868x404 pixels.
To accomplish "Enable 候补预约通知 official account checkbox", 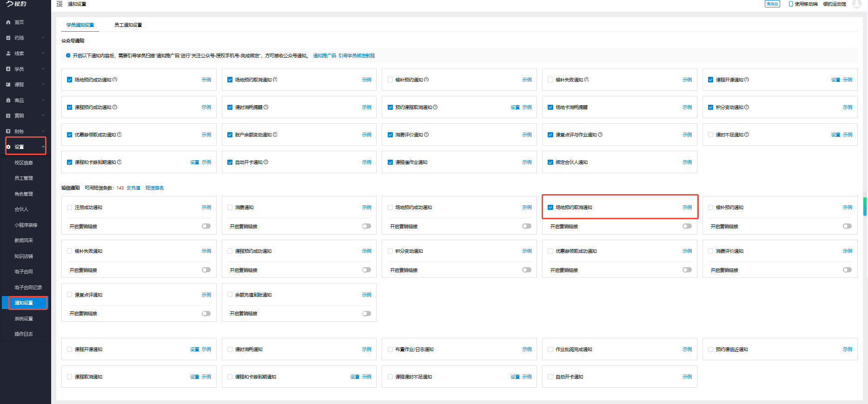I will [391, 80].
